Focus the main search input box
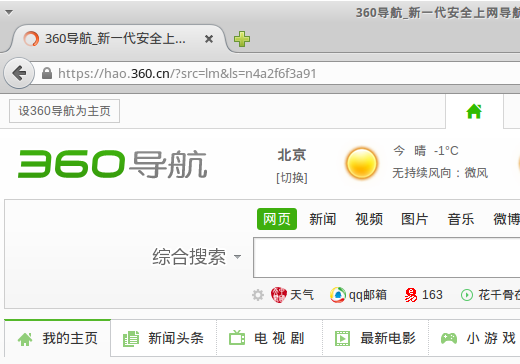 click(x=387, y=257)
